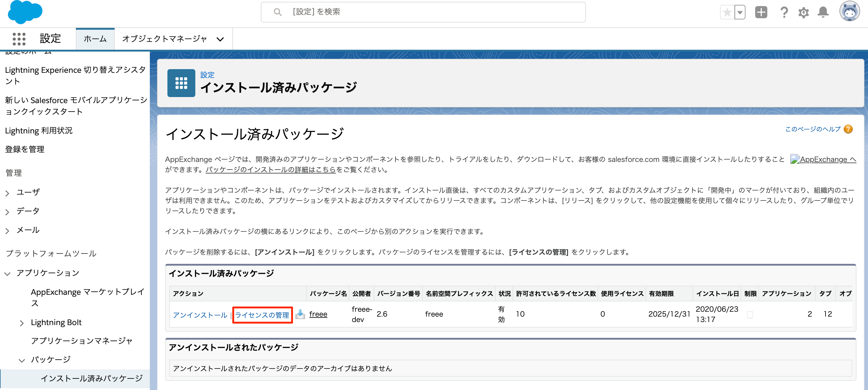Screen dimensions: 868x390
Task: Click the 2020/06/23 13:17 install date cell
Action: click(717, 314)
